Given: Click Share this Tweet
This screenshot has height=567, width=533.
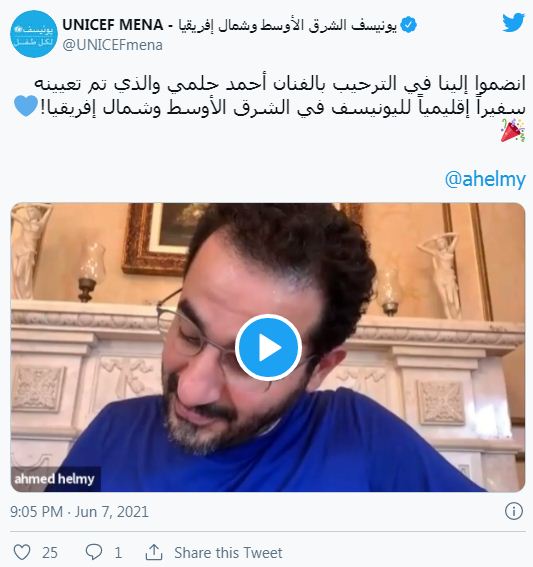Looking at the screenshot, I should point(228,553).
